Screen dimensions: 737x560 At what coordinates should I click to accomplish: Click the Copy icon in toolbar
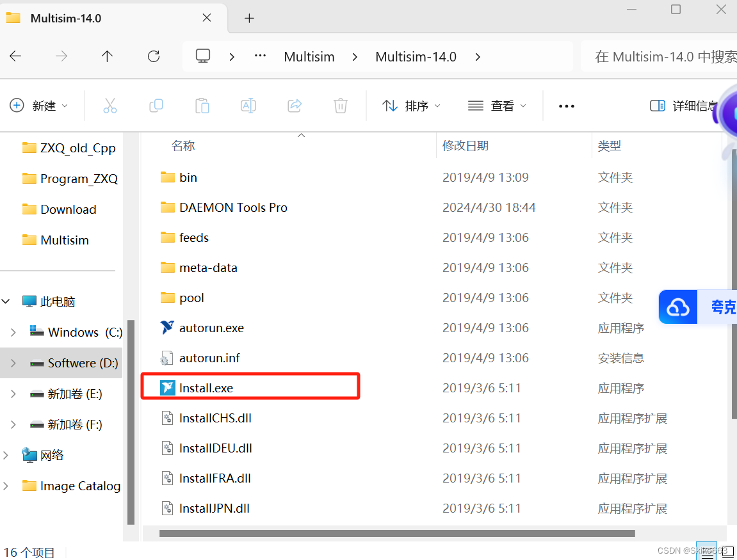(156, 106)
